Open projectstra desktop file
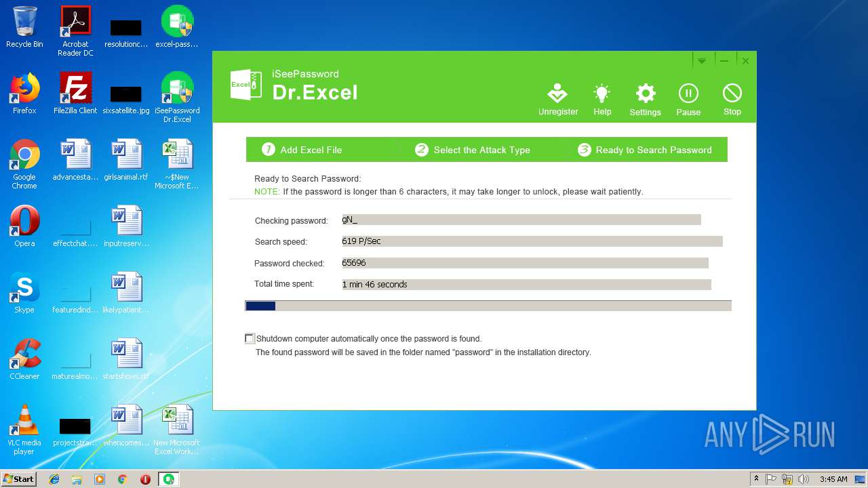868x488 pixels. pyautogui.click(x=75, y=431)
